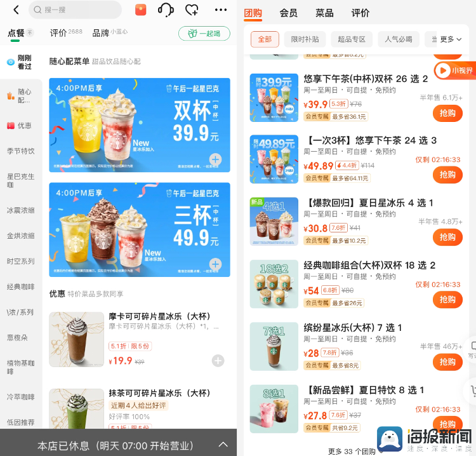Image resolution: width=476 pixels, height=456 pixels.
Task: Tap 抢购 for 夏日星冰乐 4 选 1
Action: point(447,237)
